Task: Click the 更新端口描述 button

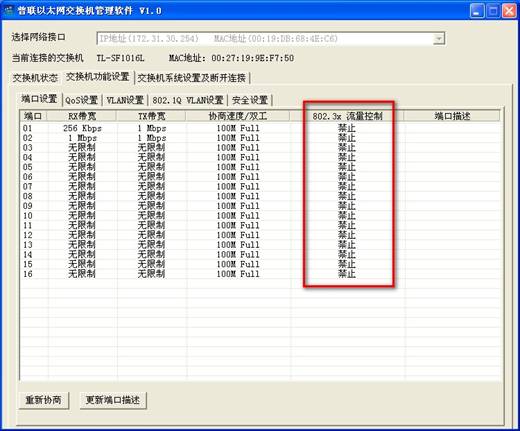Action: (113, 400)
